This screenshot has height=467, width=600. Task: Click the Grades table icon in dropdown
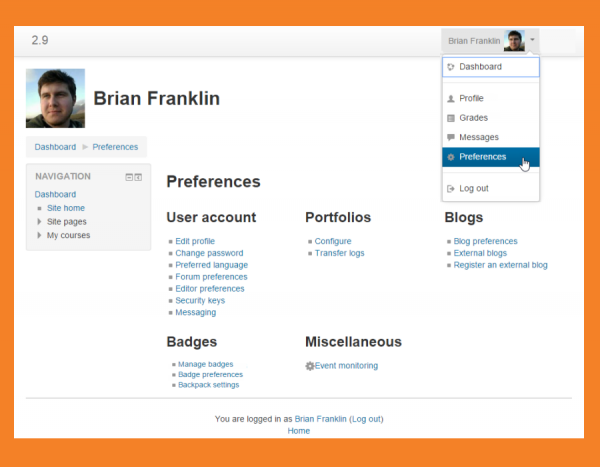tap(451, 118)
